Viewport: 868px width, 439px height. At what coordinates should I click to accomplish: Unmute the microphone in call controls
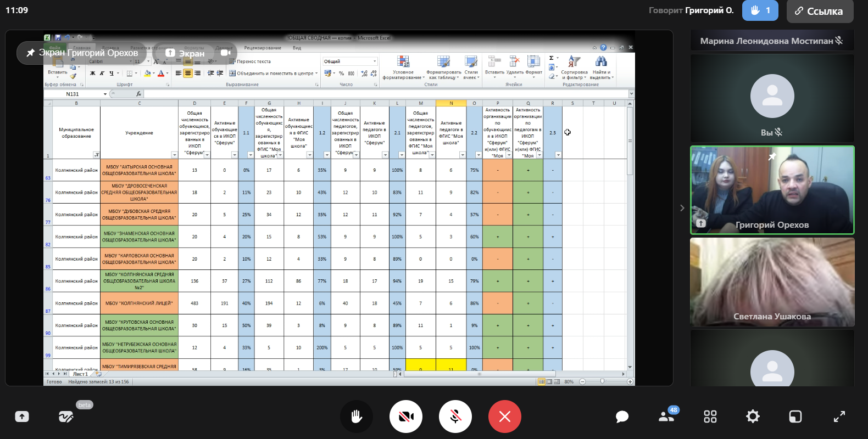coord(455,417)
